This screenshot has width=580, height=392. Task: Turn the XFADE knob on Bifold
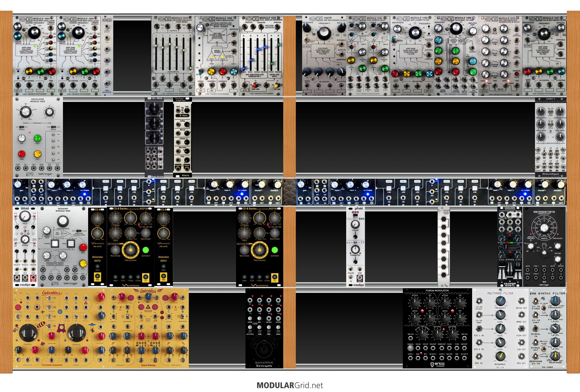click(25, 239)
